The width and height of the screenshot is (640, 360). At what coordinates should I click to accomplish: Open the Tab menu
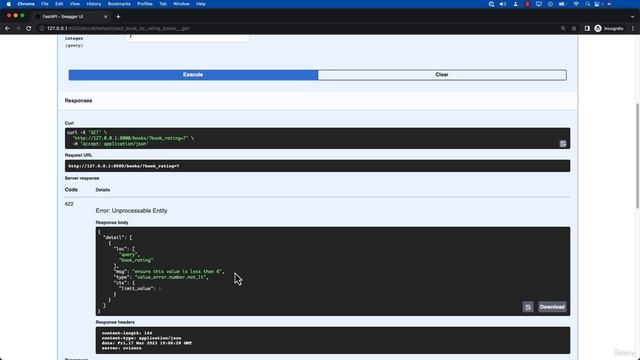(163, 4)
